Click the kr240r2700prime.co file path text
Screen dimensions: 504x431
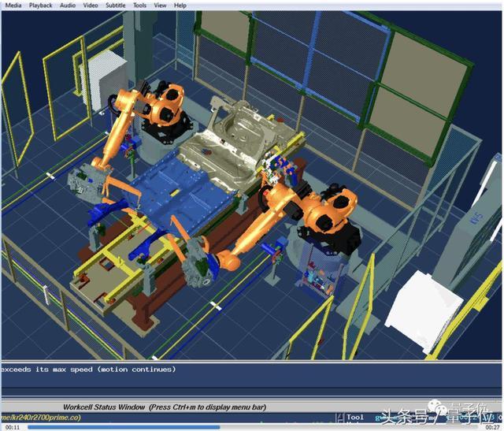[x=41, y=418]
